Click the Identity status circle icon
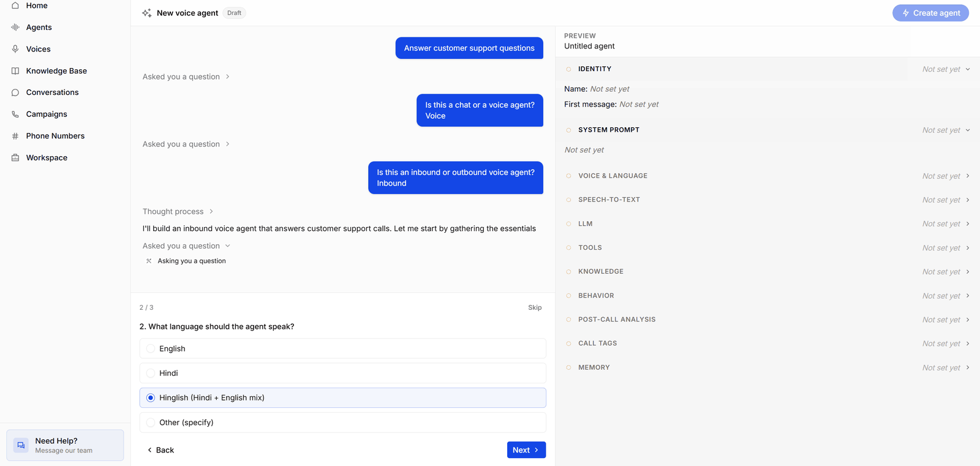 pyautogui.click(x=568, y=69)
